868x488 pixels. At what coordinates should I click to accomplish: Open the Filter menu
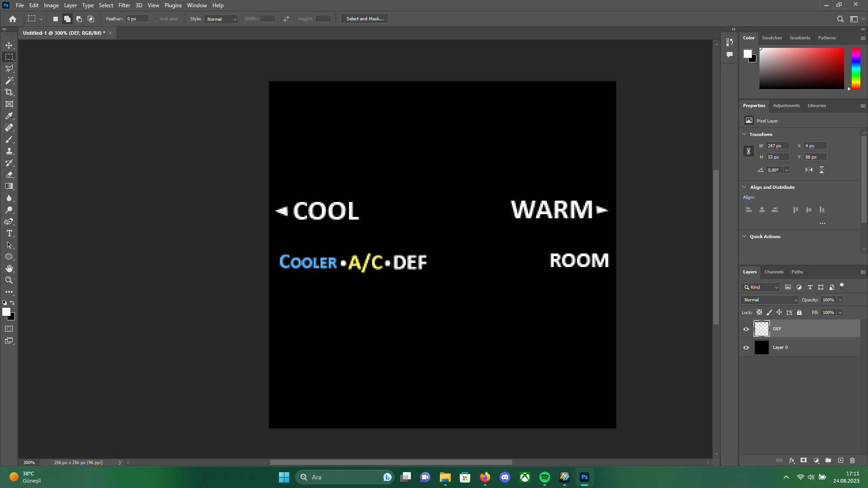pos(124,5)
